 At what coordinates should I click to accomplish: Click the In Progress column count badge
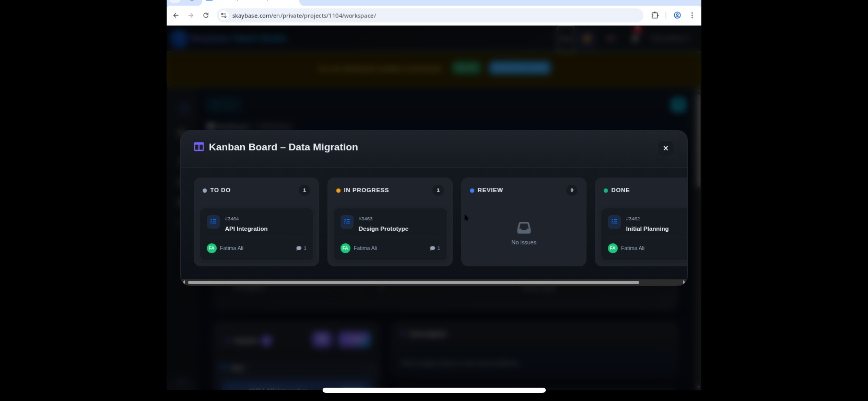[x=438, y=190]
